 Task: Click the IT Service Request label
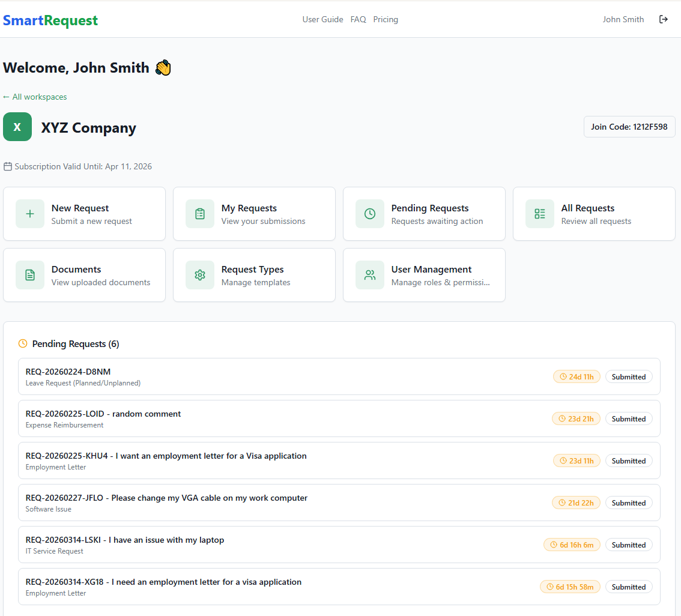coord(54,551)
